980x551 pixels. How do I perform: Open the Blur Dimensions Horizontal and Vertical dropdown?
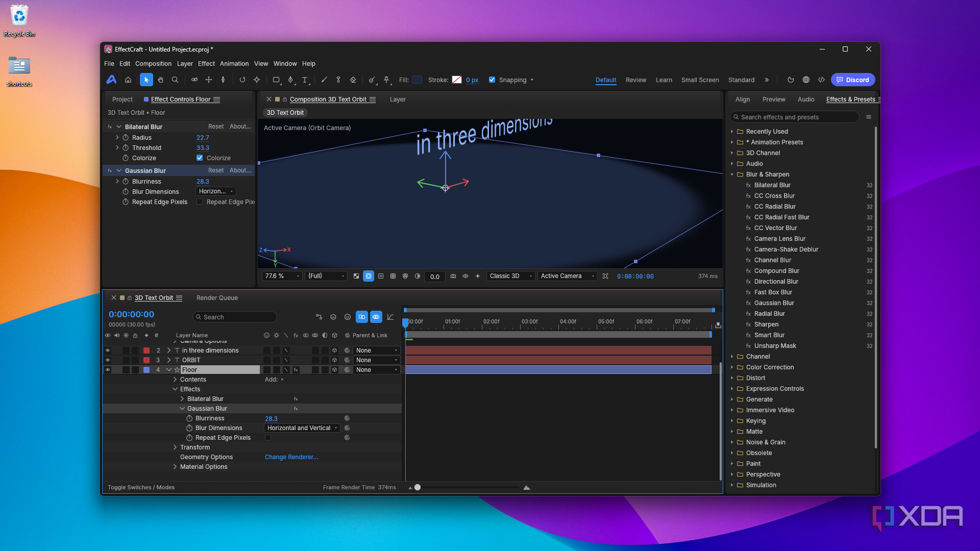pyautogui.click(x=302, y=428)
